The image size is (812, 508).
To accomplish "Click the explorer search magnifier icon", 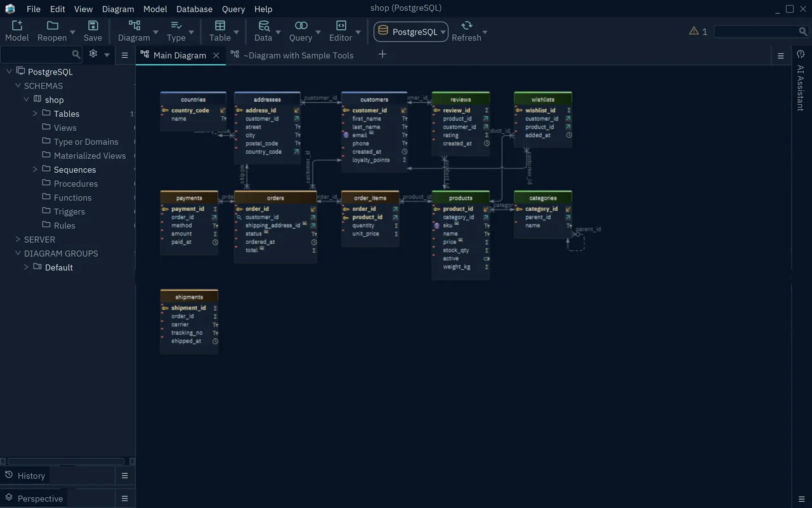I will (76, 55).
